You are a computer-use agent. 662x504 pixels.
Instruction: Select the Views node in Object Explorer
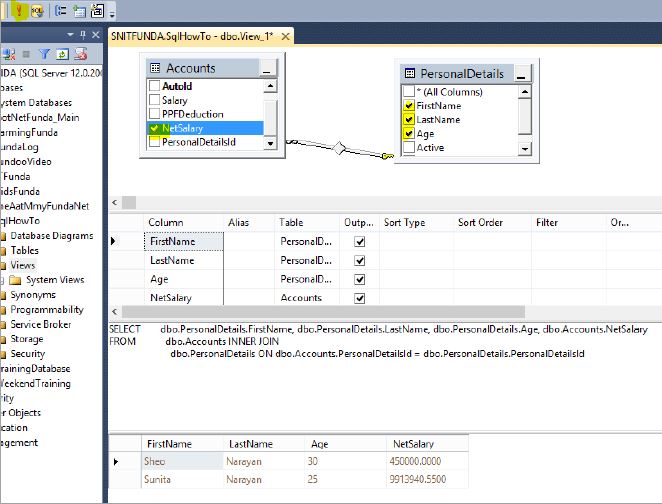click(x=22, y=265)
